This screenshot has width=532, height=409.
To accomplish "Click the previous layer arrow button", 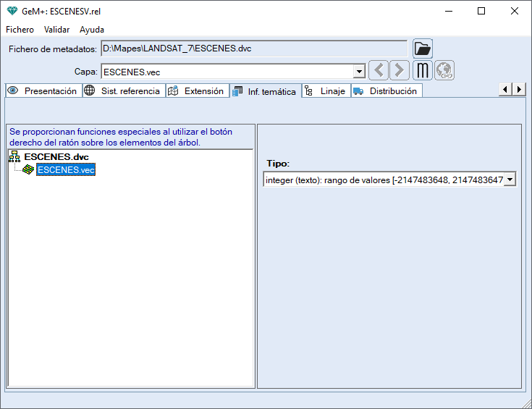I will point(379,71).
